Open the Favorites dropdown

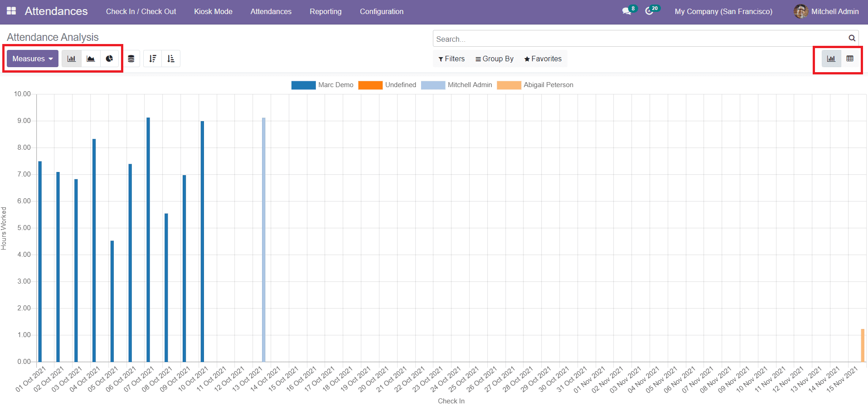[x=543, y=59]
